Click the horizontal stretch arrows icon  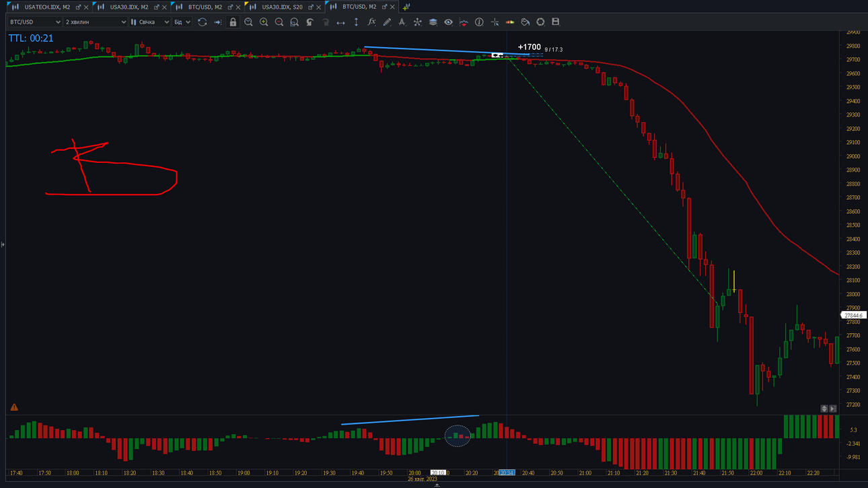point(340,22)
